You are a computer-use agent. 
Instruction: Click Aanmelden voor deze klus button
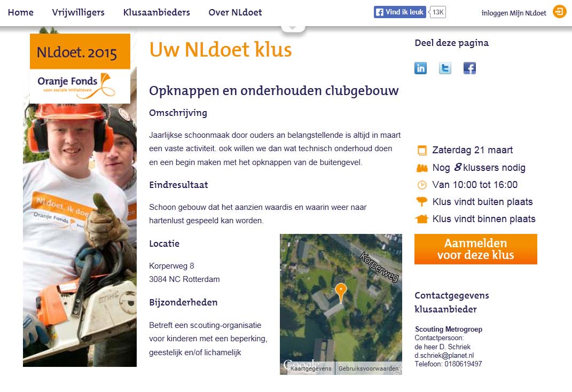(476, 249)
